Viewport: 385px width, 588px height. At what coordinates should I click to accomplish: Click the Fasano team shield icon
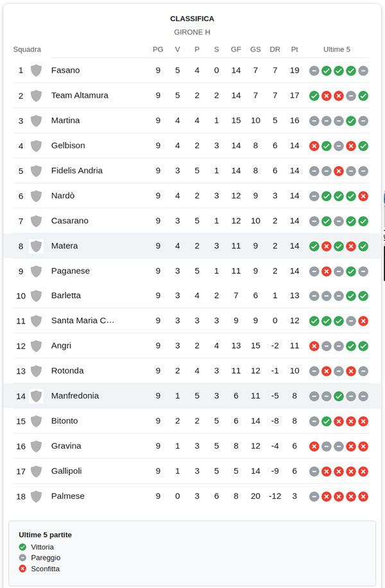(36, 71)
